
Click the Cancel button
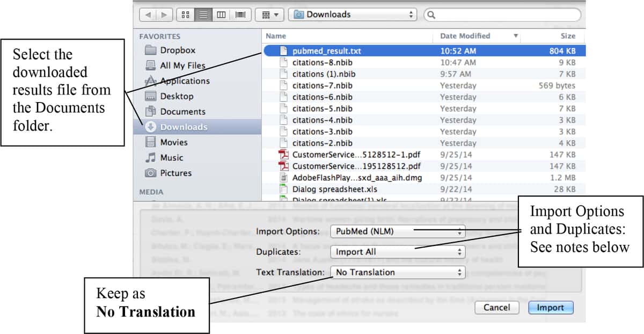click(x=497, y=308)
